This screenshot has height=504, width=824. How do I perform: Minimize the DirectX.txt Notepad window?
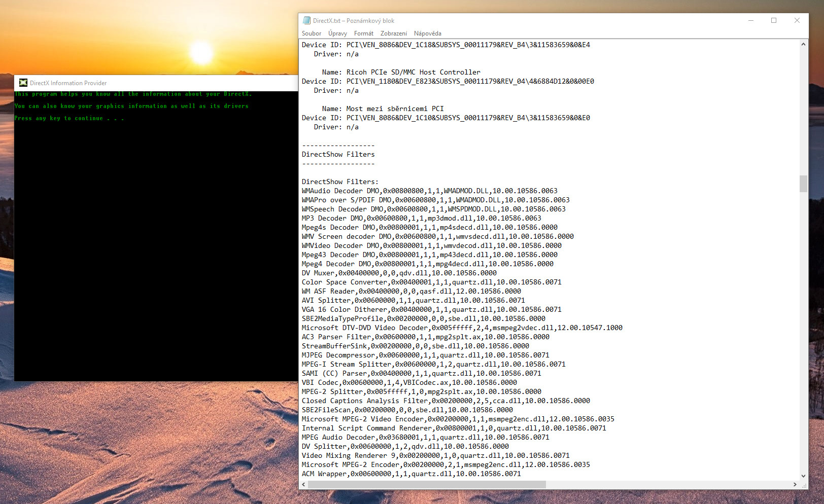[751, 20]
